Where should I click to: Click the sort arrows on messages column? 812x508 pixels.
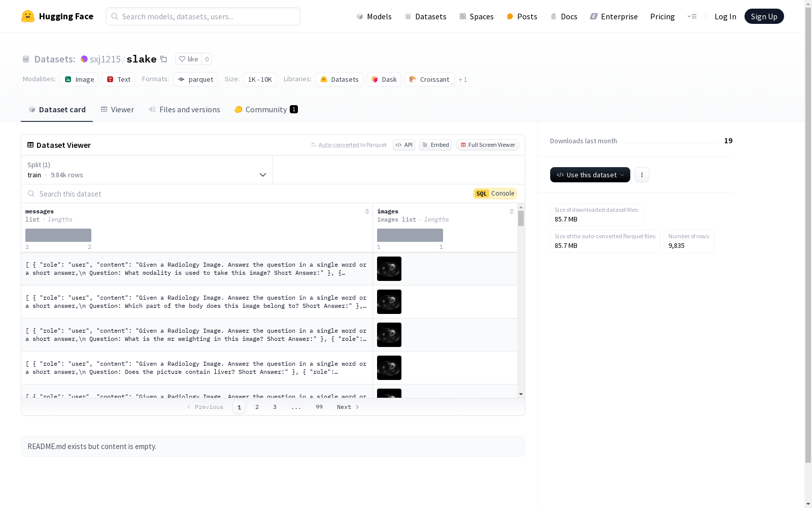point(367,211)
